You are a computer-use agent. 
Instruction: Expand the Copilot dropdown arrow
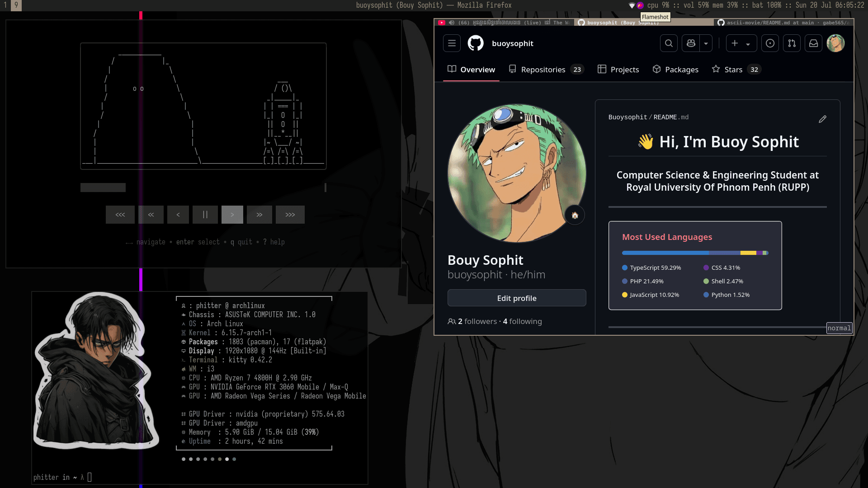click(706, 43)
